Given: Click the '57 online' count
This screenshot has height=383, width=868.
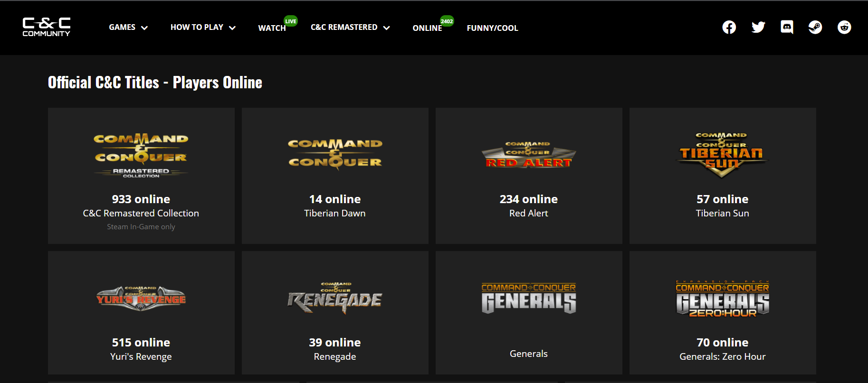Looking at the screenshot, I should click(723, 199).
